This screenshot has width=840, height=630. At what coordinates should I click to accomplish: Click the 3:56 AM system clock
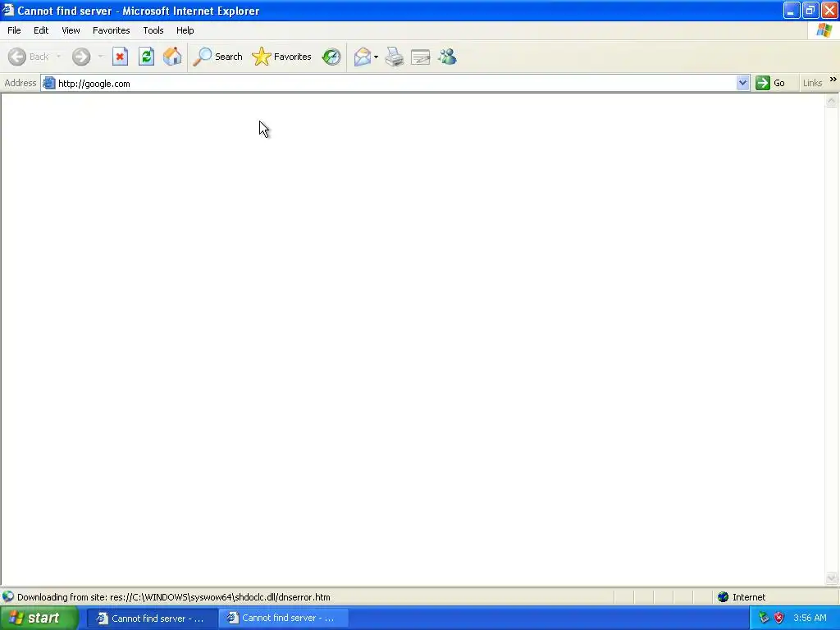point(810,618)
